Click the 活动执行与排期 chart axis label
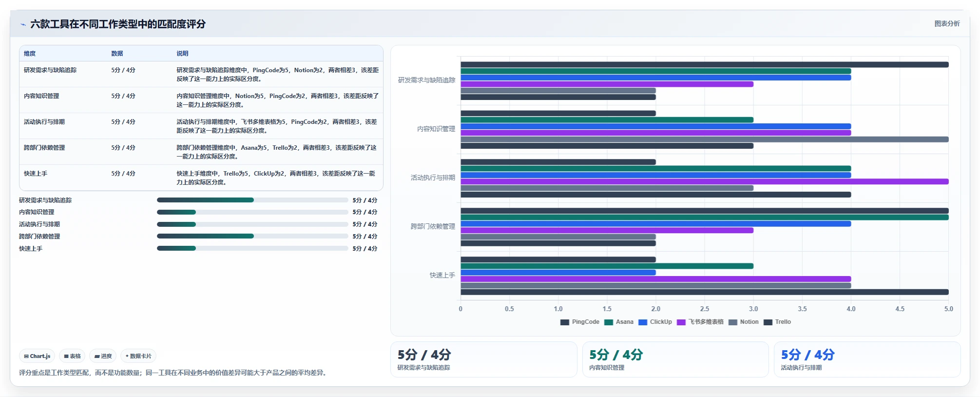The image size is (980, 397). pos(433,178)
